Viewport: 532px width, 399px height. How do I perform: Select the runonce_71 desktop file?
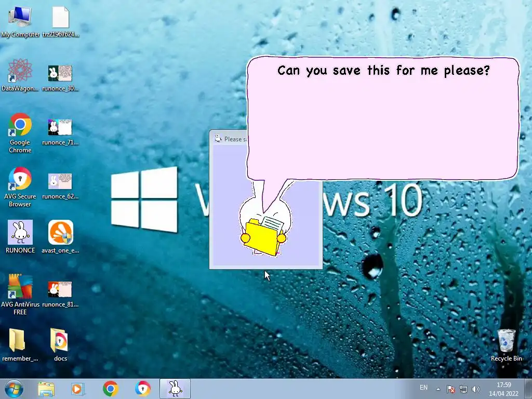point(60,132)
